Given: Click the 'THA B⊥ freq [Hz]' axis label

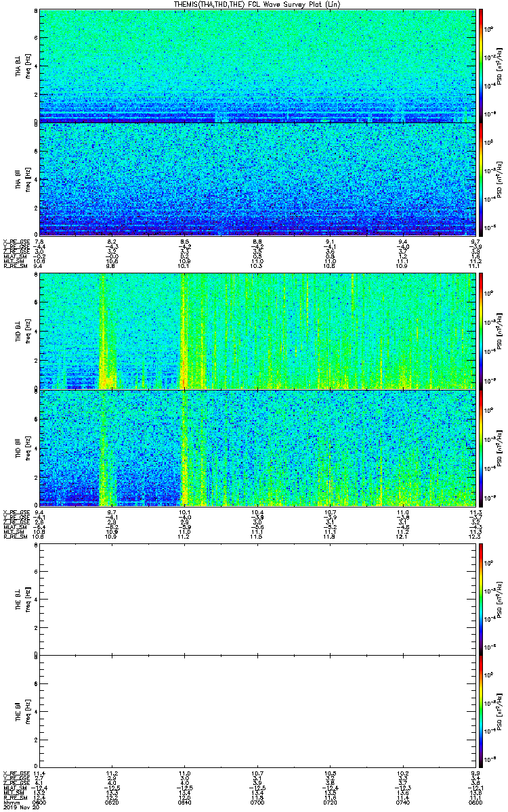Looking at the screenshot, I should click(x=22, y=66).
